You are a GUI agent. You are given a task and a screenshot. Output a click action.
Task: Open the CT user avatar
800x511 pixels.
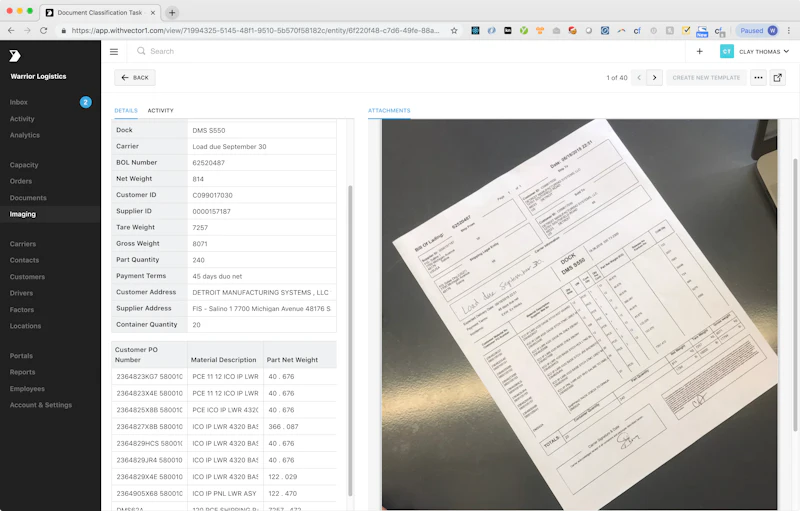tap(727, 52)
